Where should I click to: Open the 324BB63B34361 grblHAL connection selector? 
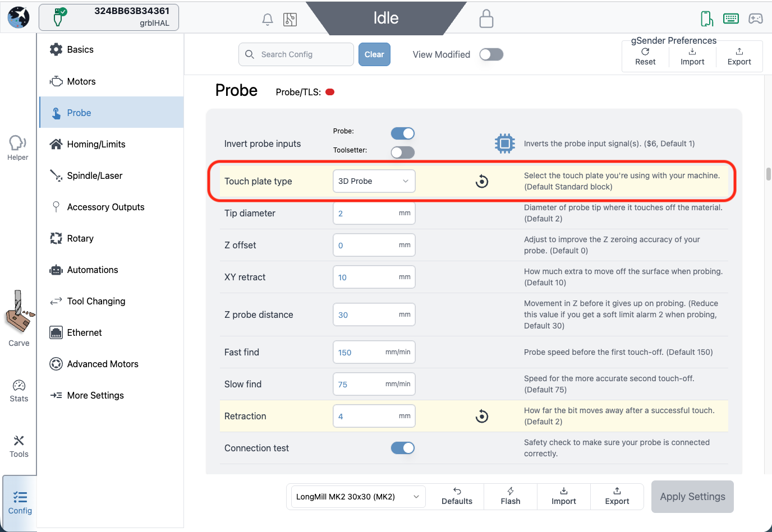click(x=109, y=17)
